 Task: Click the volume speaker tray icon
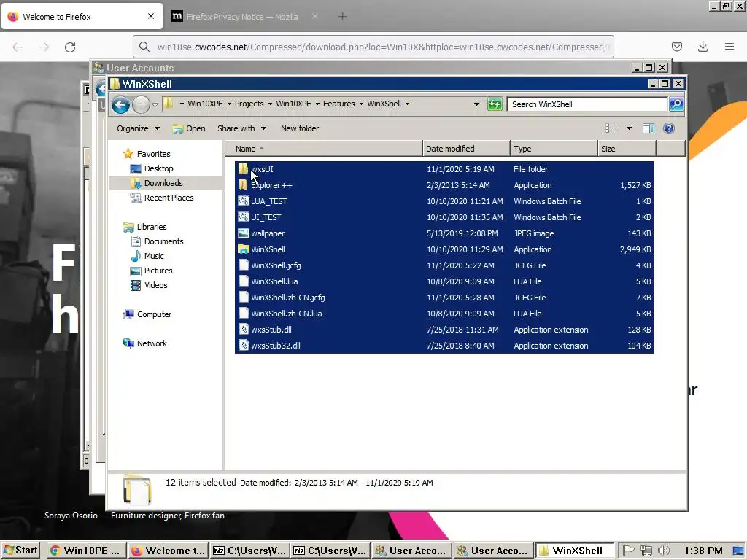pyautogui.click(x=664, y=551)
